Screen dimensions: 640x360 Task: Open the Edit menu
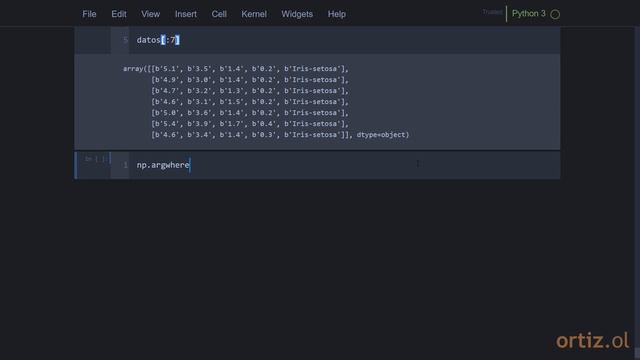tap(119, 14)
